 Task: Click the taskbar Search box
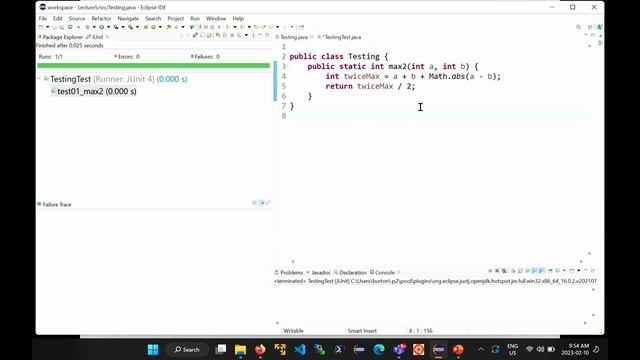[187, 349]
